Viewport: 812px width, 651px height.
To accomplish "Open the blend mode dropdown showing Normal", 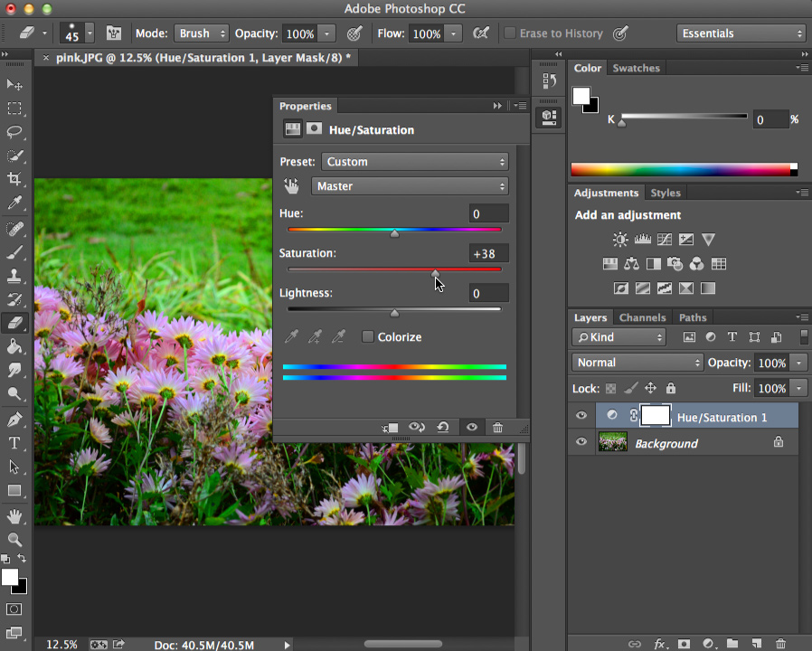I will (x=637, y=362).
